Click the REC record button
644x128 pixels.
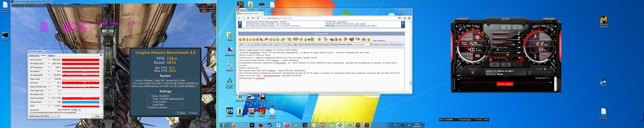pyautogui.click(x=485, y=120)
